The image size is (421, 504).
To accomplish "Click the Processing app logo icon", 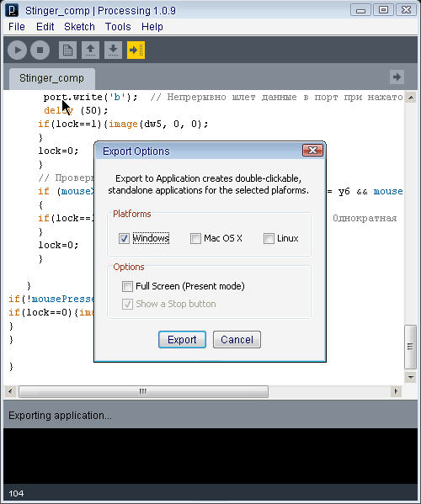I will pos(12,10).
